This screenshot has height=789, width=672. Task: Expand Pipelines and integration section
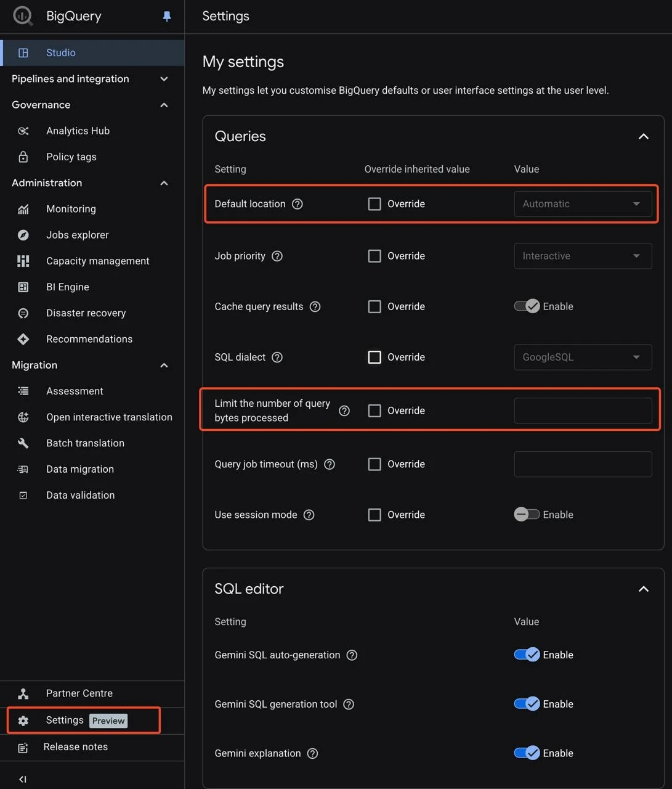tap(164, 79)
